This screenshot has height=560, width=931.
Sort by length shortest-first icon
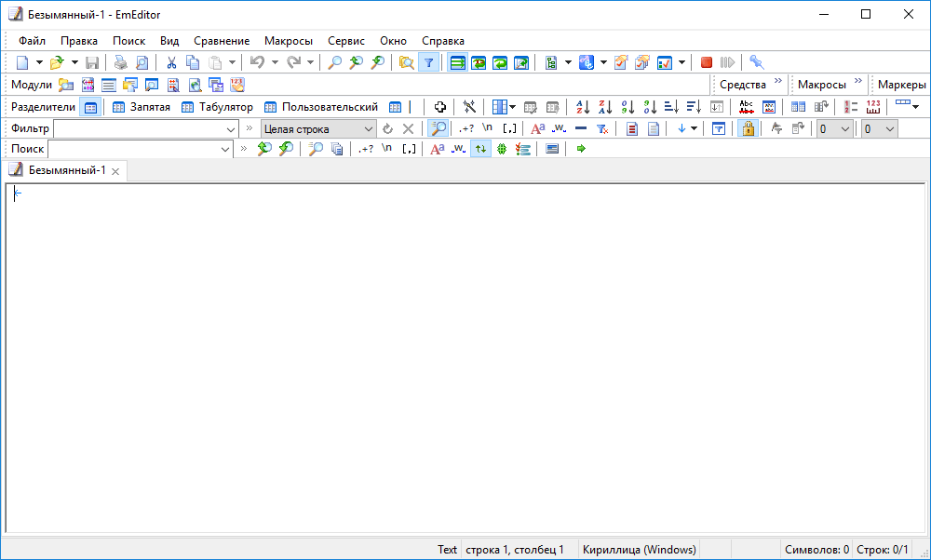[x=671, y=107]
